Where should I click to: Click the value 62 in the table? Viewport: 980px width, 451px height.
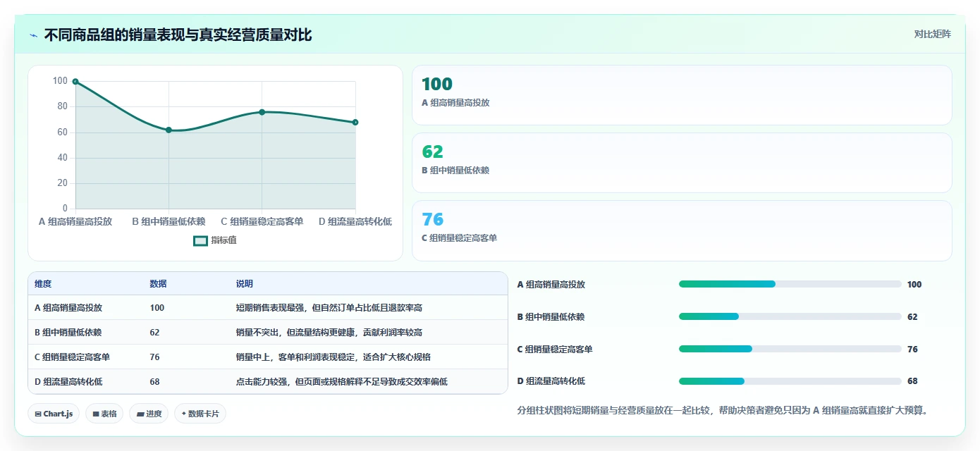(154, 333)
